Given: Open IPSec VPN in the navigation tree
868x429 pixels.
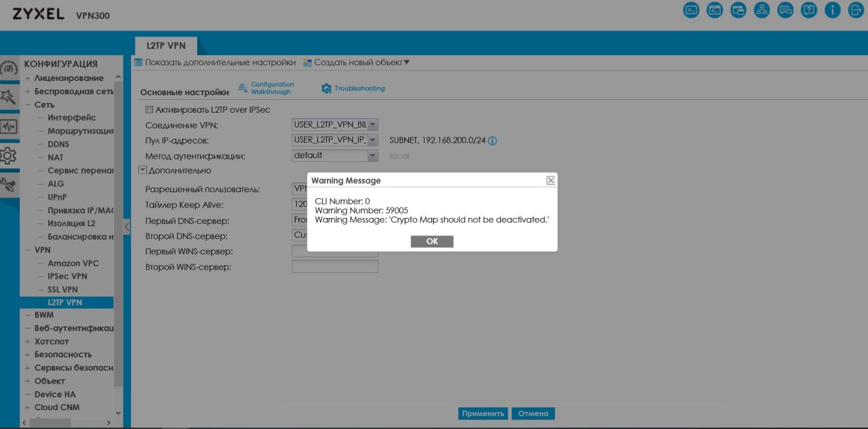Looking at the screenshot, I should 67,276.
